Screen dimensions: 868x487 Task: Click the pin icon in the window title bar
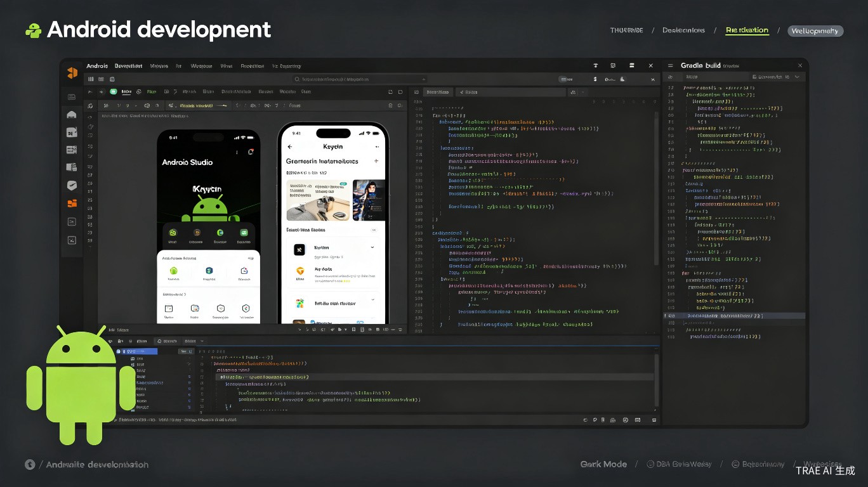(x=595, y=65)
